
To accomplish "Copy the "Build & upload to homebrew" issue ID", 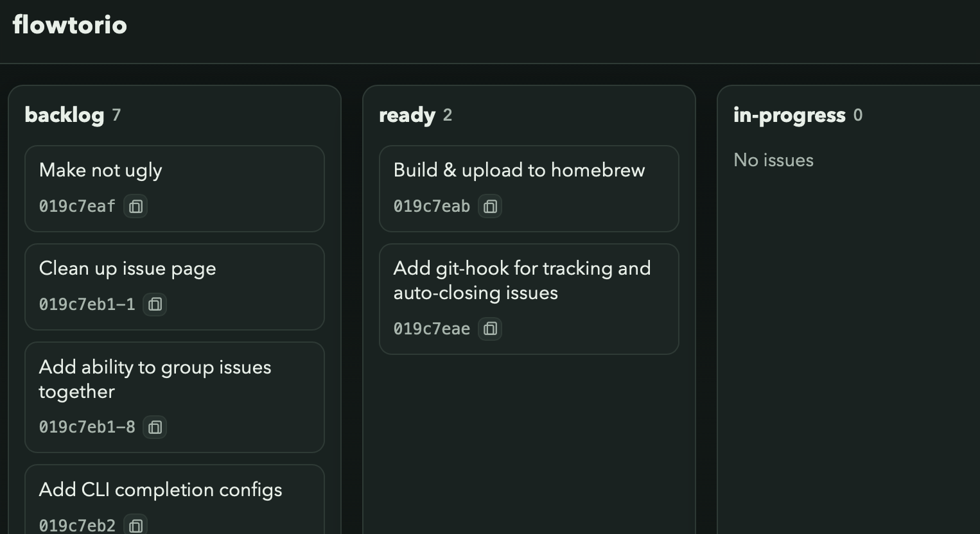I will coord(489,206).
